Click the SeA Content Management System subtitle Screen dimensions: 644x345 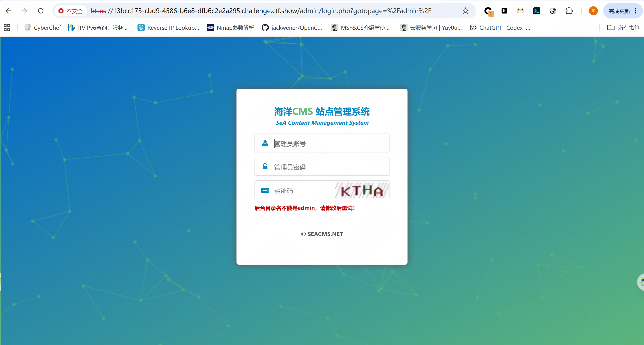[x=322, y=123]
